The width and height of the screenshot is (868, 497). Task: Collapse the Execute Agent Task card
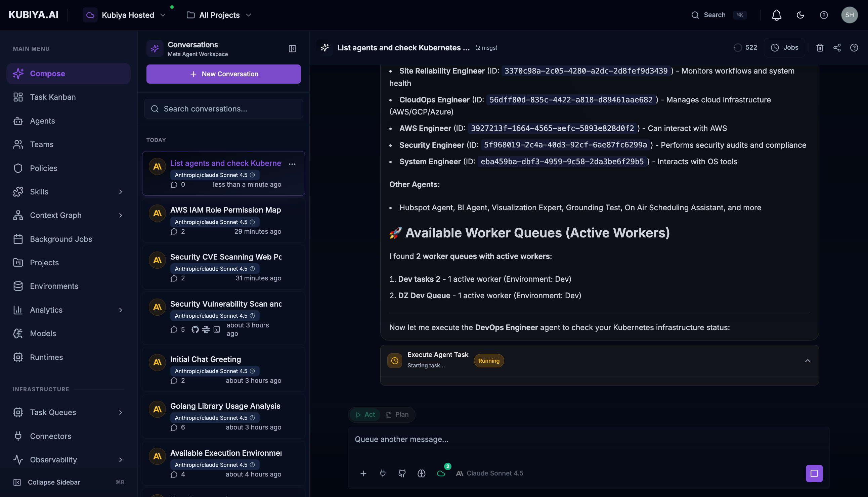(809, 360)
